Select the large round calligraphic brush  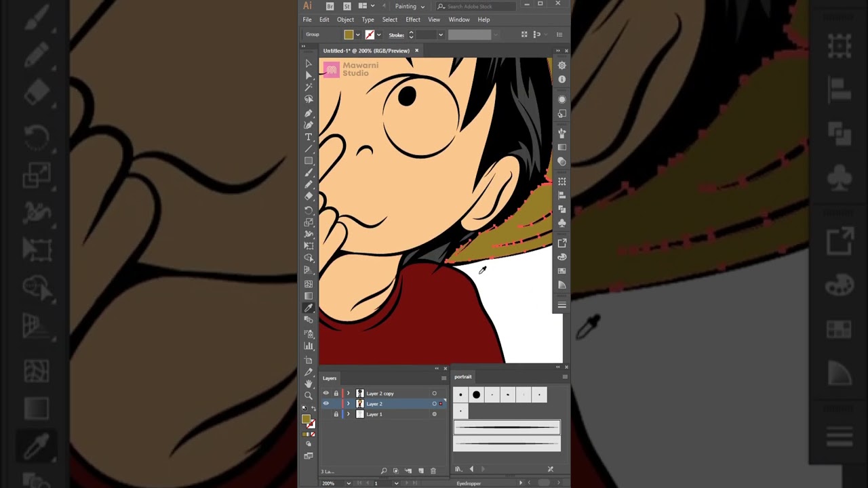coord(476,394)
